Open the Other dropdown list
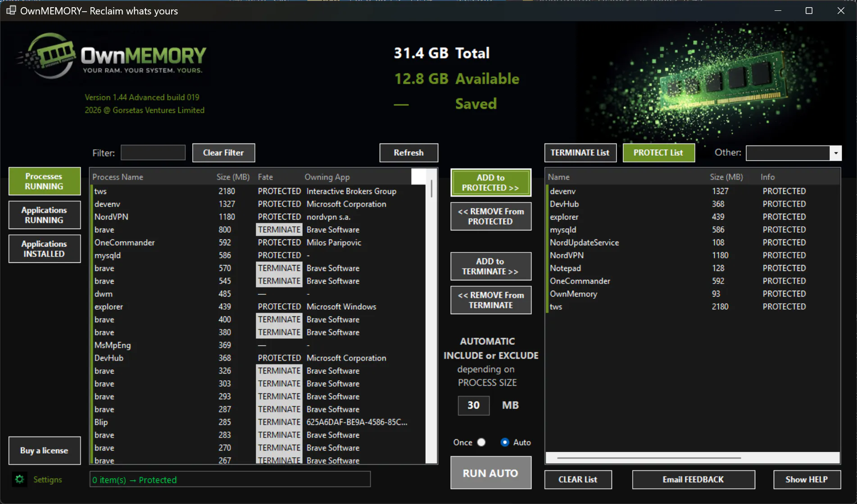Viewport: 857px width, 504px height. 835,153
